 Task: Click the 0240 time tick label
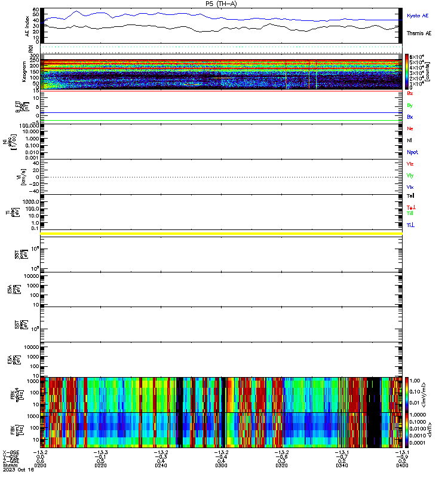161,465
